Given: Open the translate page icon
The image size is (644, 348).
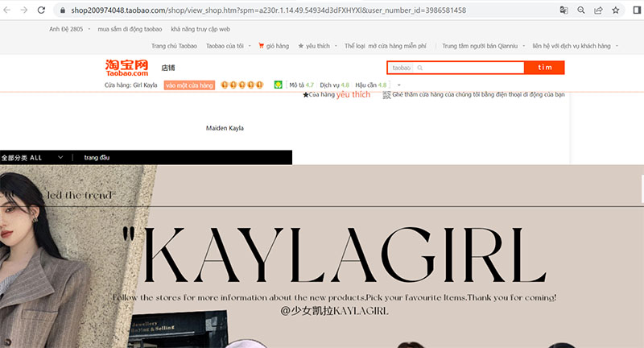Looking at the screenshot, I should [x=564, y=10].
